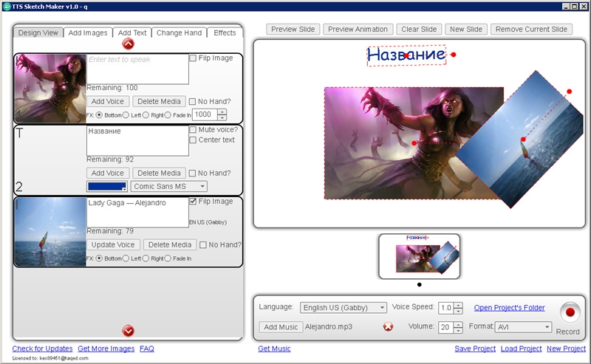Viewport: 591px width, 364px height.
Task: Click the red Record button
Action: click(x=570, y=312)
